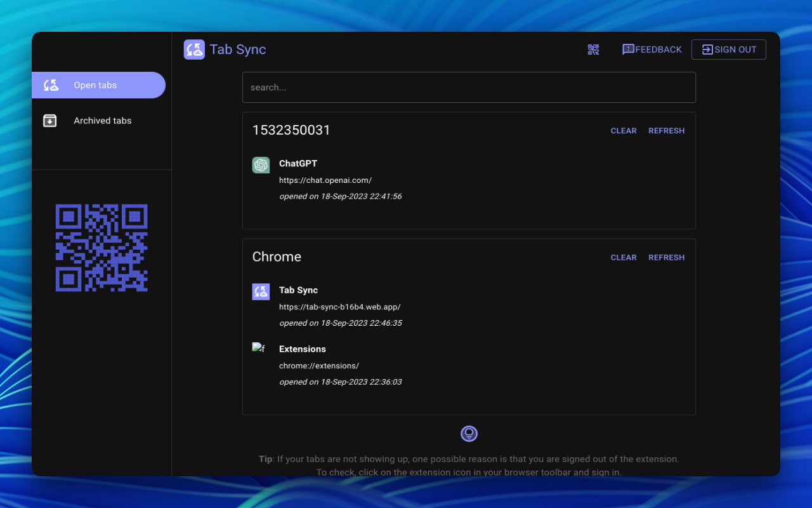The width and height of the screenshot is (812, 508).
Task: Switch to the Open tabs section
Action: pos(95,84)
